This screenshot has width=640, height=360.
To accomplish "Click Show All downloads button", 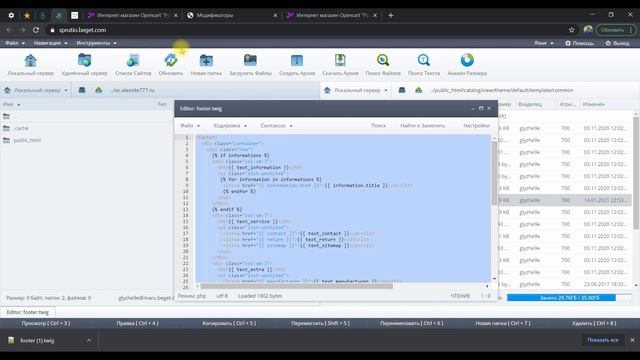I will pos(602,340).
